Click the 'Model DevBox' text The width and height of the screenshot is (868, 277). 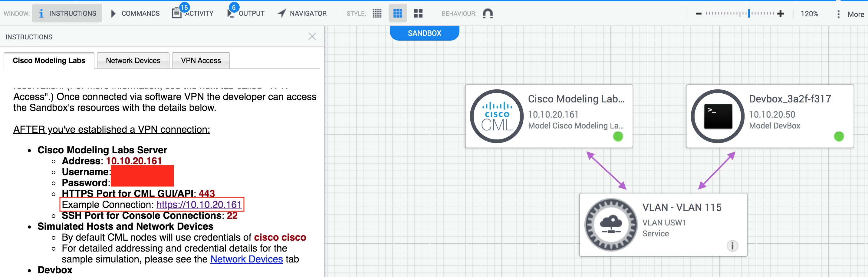click(774, 126)
